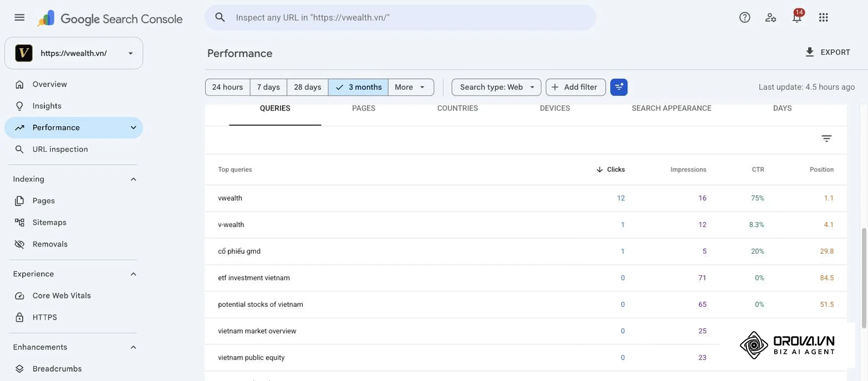The image size is (868, 381).
Task: Open Core Web Vitals report
Action: [74, 296]
